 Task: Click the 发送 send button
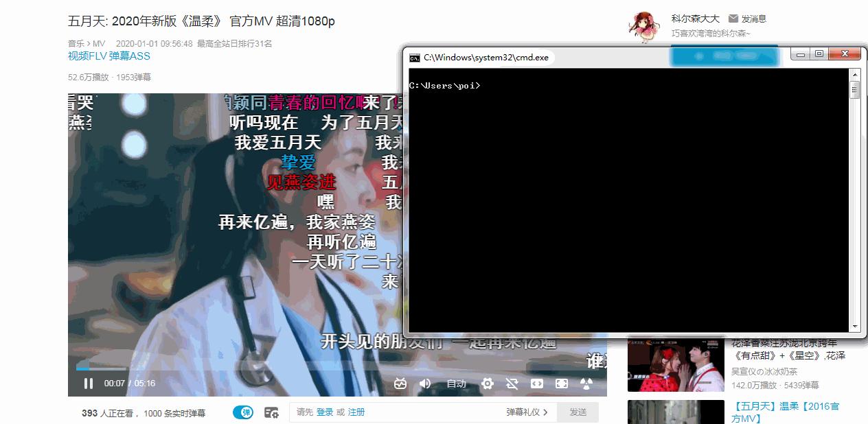tap(578, 412)
